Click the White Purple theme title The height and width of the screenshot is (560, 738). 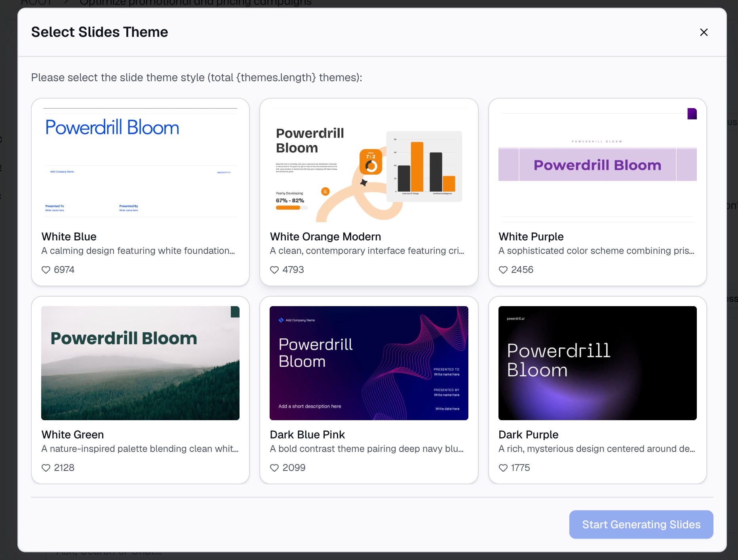531,236
